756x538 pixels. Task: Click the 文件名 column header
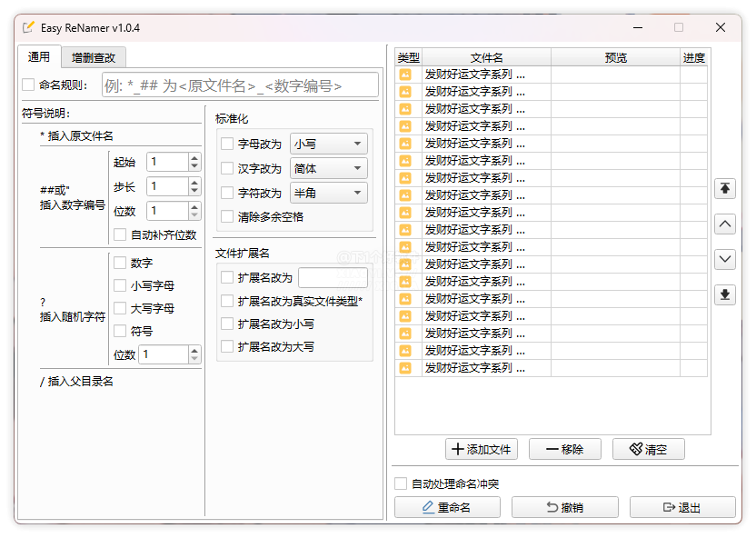point(486,58)
